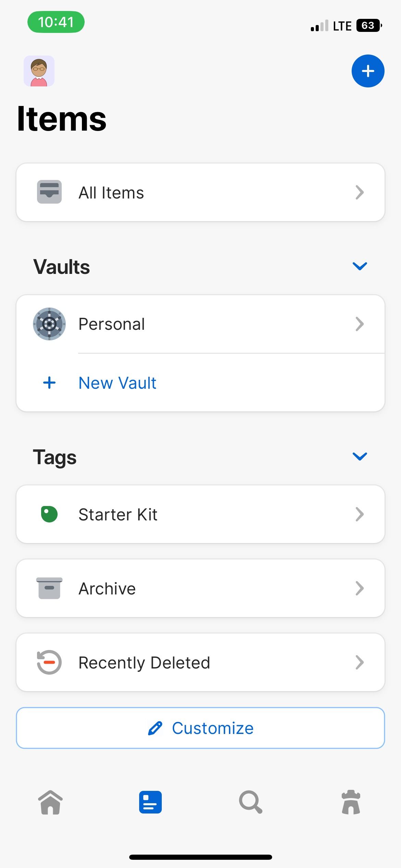This screenshot has height=868, width=401.
Task: Open Recently Deleted row
Action: 200,662
